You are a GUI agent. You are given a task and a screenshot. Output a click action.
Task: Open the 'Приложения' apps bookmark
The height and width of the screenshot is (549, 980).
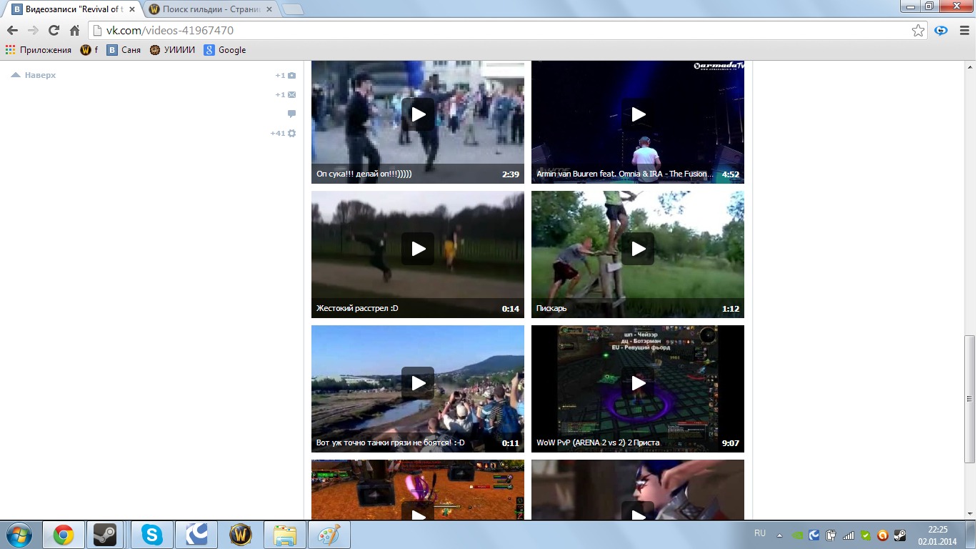pos(39,50)
